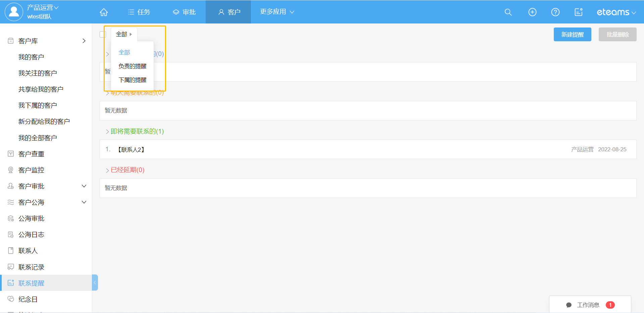Click the 新建提醒 button
Screen dimensions: 644x313
click(572, 35)
